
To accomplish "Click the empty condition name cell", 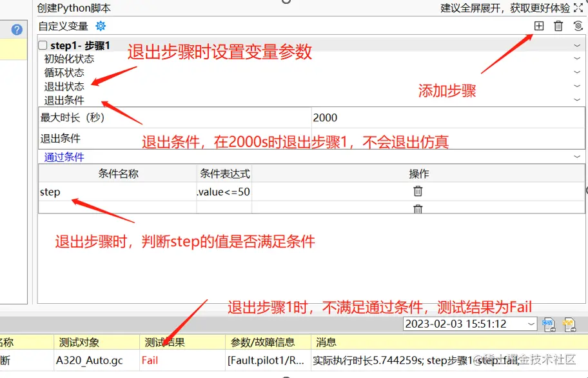I will pos(117,207).
